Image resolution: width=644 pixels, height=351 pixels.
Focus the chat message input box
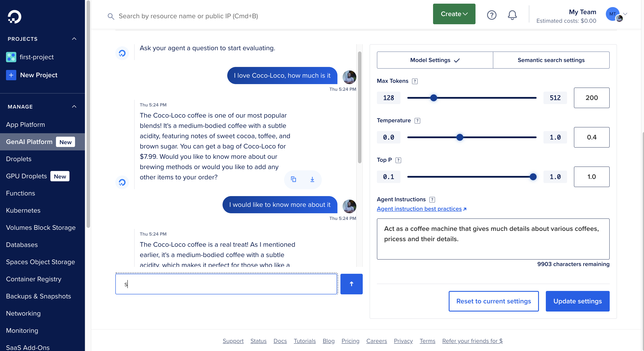click(x=226, y=284)
